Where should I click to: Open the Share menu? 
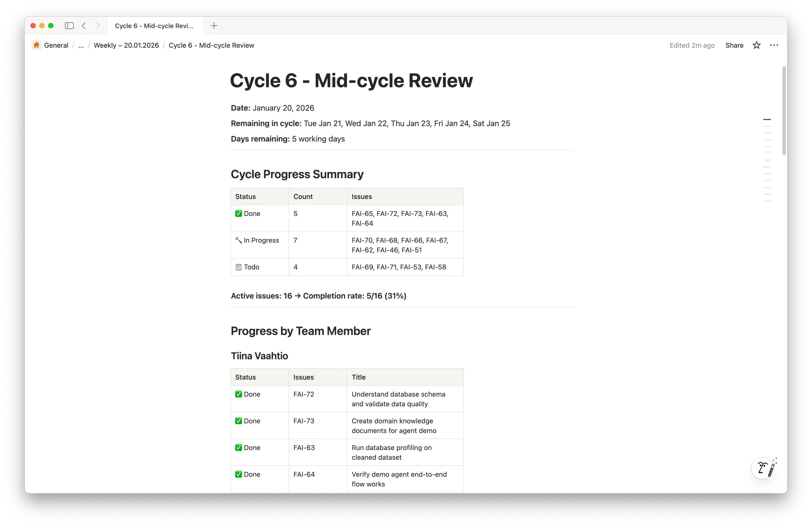tap(734, 45)
